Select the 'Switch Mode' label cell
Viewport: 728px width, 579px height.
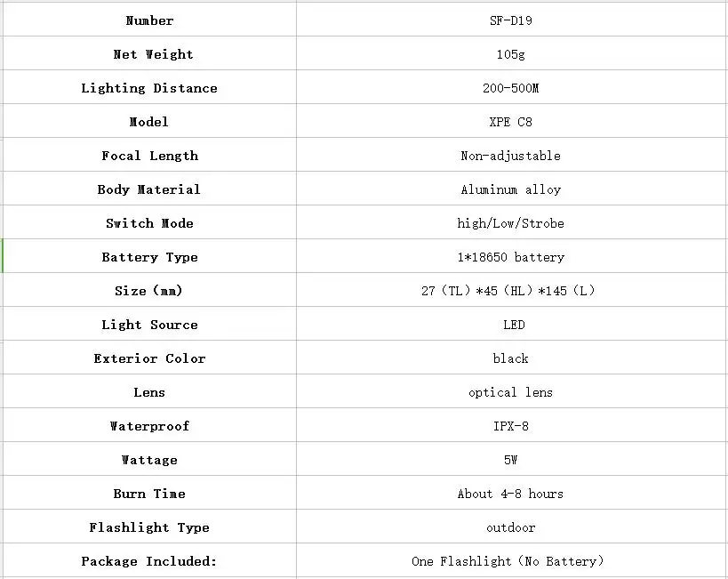149,223
